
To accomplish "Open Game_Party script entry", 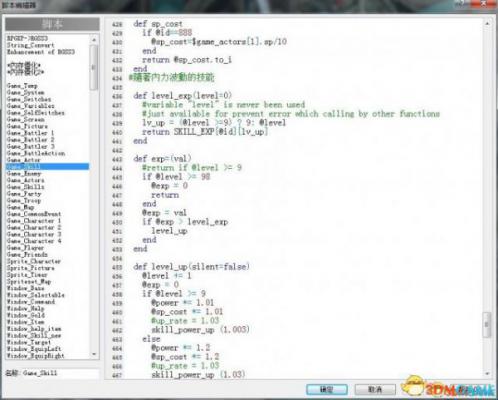I will [x=24, y=194].
